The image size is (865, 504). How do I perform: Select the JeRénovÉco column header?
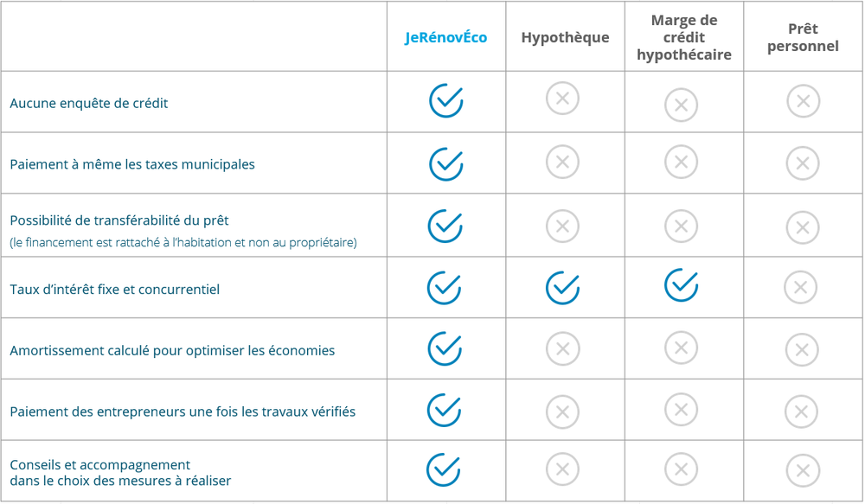(445, 38)
